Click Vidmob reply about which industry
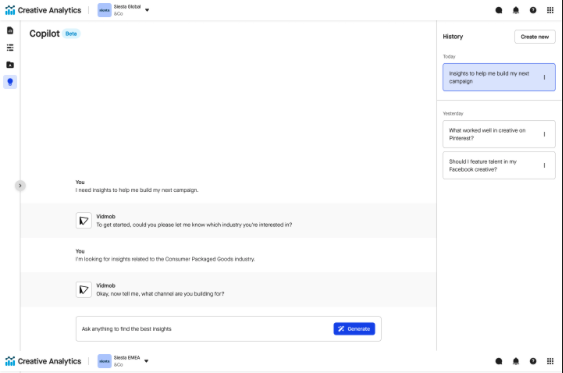 pyautogui.click(x=194, y=225)
